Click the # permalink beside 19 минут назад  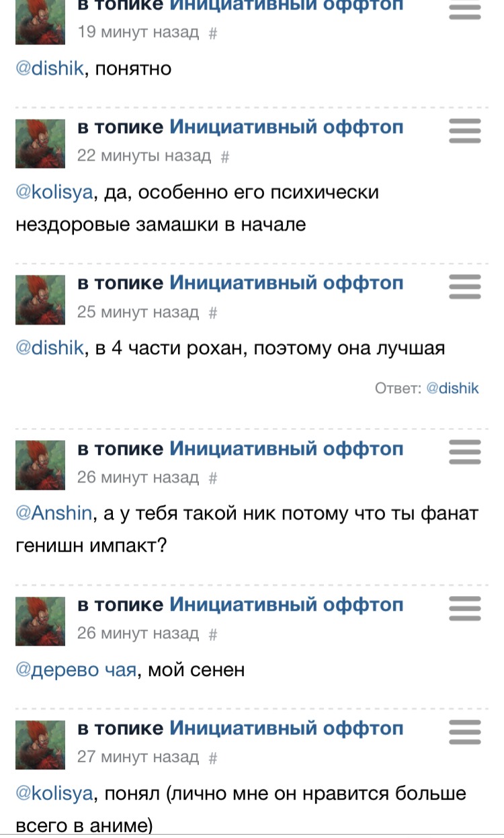(213, 33)
